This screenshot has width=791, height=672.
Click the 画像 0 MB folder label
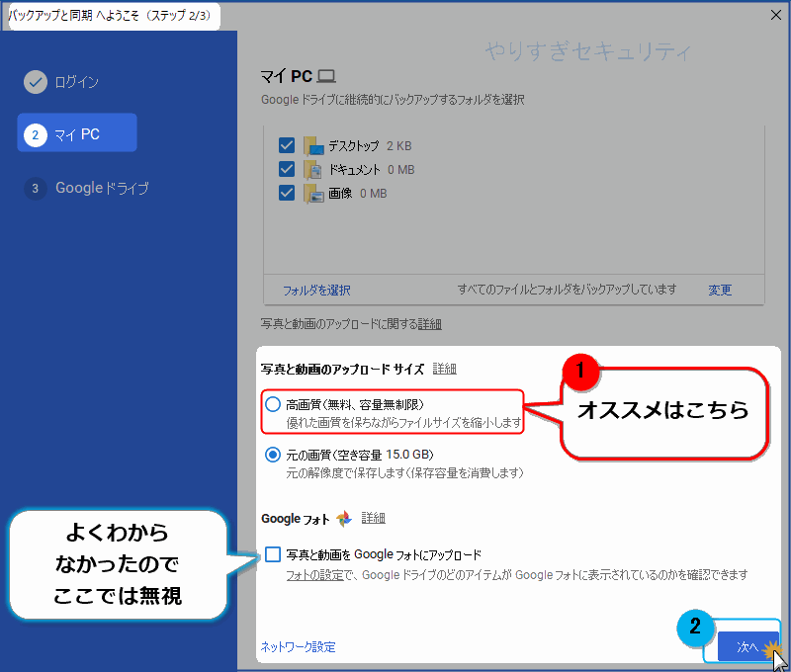tap(358, 194)
